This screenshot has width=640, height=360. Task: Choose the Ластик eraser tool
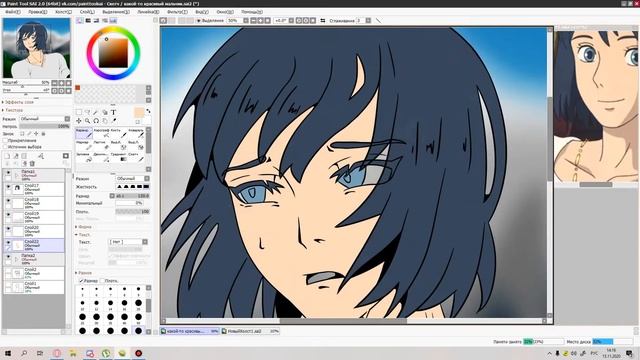pos(102,145)
